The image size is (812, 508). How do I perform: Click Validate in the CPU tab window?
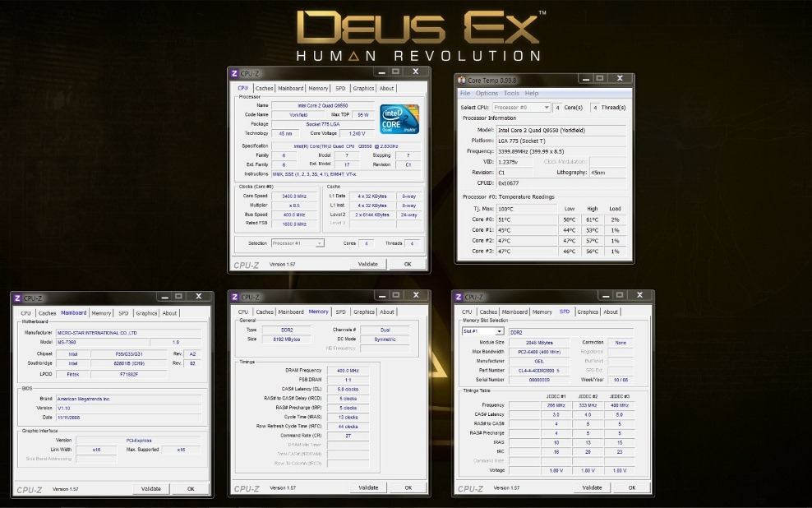tap(367, 264)
